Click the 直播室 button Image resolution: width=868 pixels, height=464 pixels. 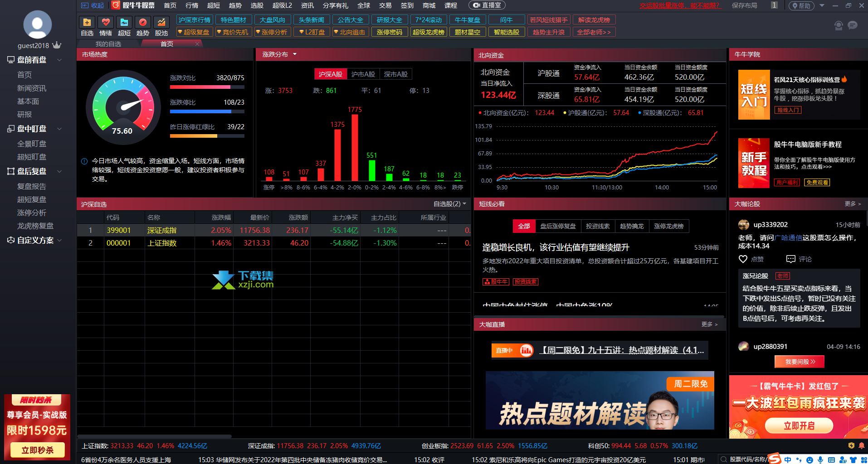(487, 5)
